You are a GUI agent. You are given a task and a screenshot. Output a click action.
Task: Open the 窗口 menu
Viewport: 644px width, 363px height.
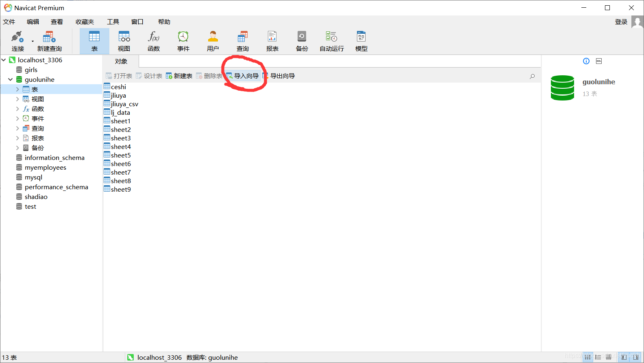click(x=137, y=22)
